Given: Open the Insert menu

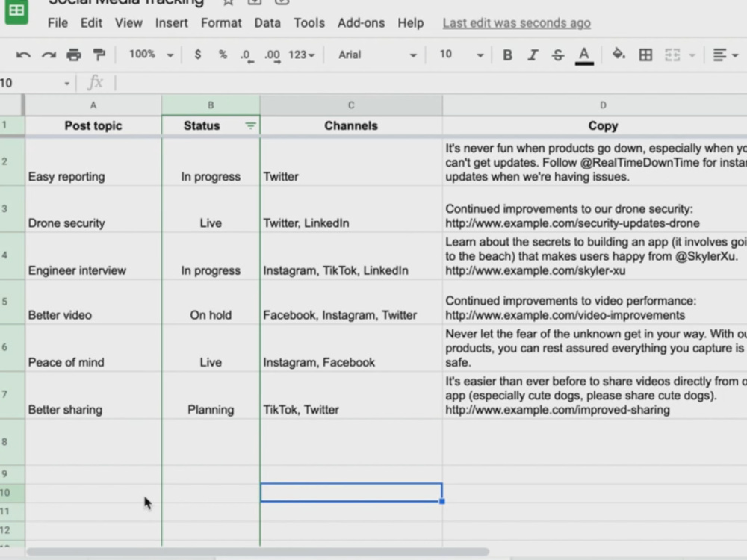Looking at the screenshot, I should pyautogui.click(x=172, y=23).
